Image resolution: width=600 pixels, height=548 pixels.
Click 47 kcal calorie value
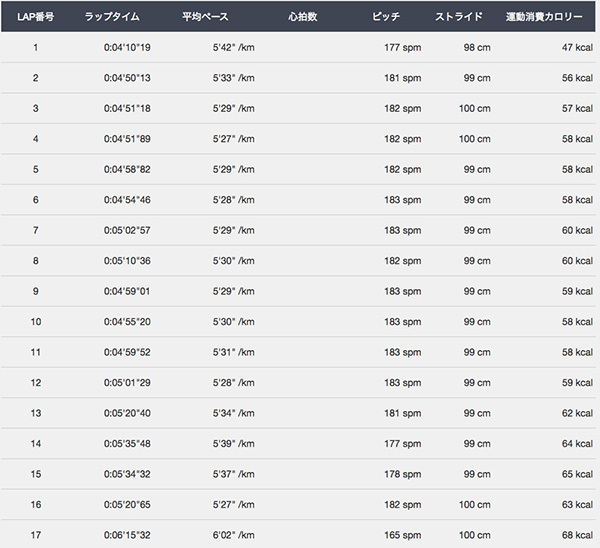[x=577, y=47]
